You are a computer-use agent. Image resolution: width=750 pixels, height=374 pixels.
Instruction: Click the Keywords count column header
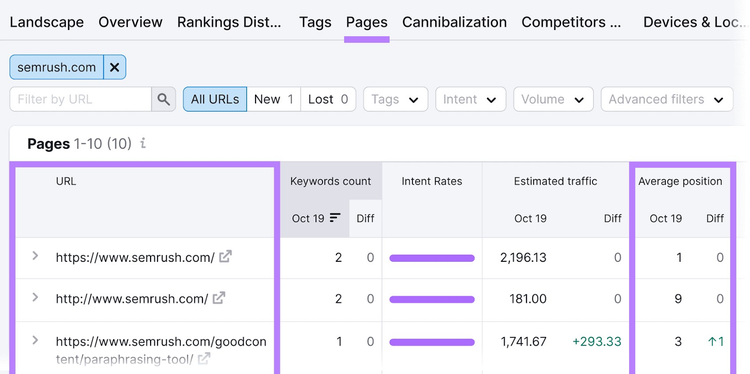coord(331,181)
